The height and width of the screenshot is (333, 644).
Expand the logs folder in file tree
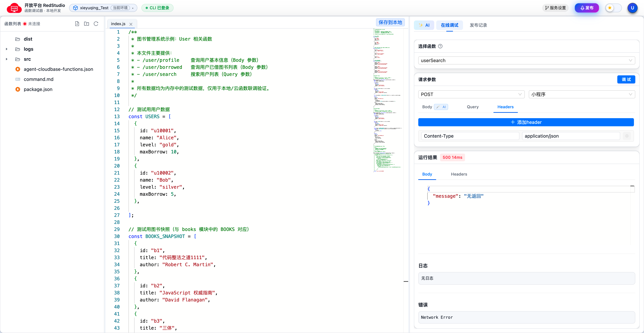(7, 49)
